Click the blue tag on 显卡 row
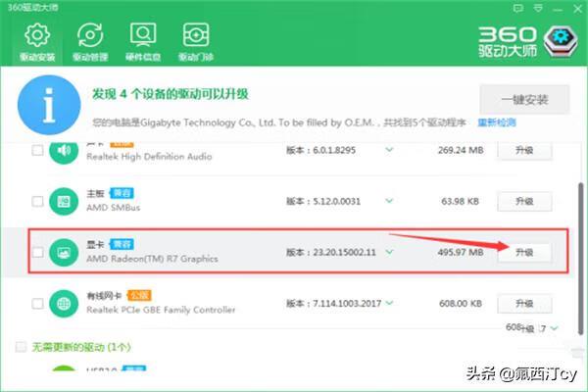Screen dimensions: 588x392 [x=122, y=244]
